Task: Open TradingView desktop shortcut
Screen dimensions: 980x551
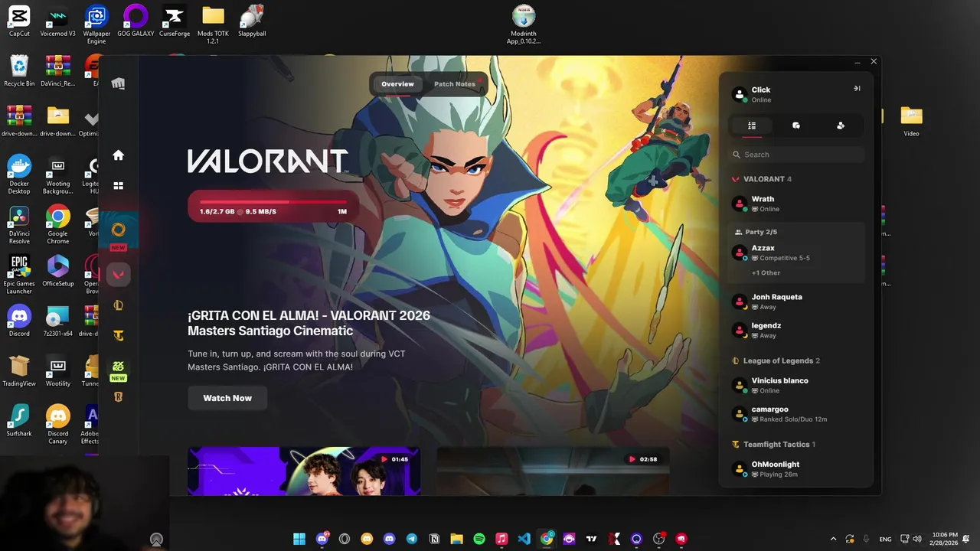Action: click(x=19, y=370)
